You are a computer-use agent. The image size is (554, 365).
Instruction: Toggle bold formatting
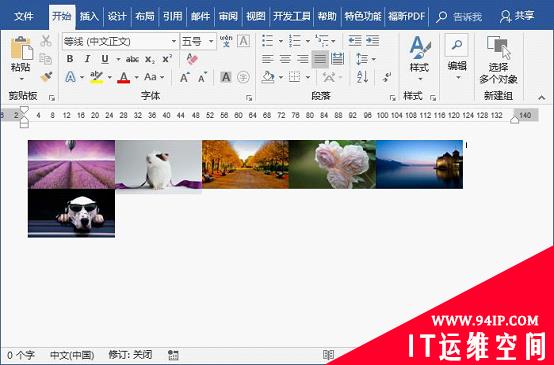pos(70,59)
